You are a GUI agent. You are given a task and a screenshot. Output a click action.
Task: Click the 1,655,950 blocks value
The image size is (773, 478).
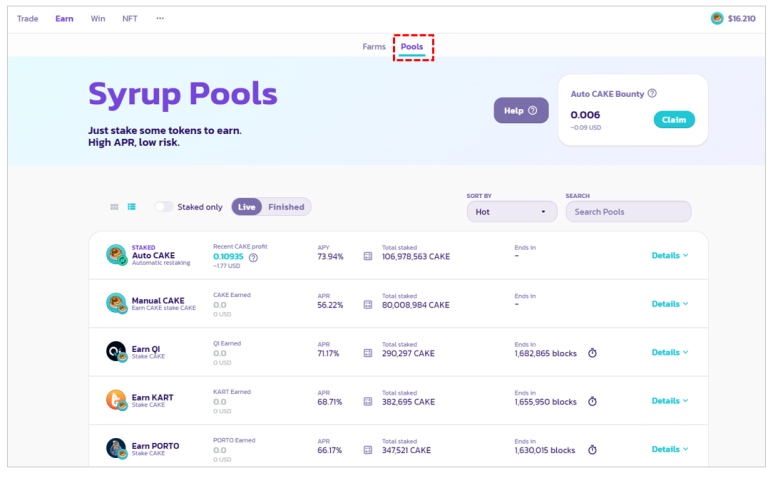(546, 402)
